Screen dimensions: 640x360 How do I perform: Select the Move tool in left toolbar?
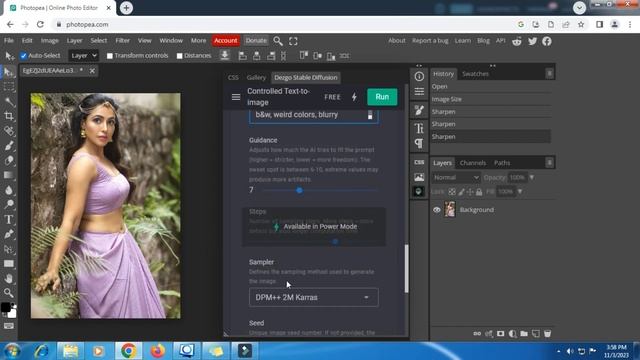tap(9, 72)
